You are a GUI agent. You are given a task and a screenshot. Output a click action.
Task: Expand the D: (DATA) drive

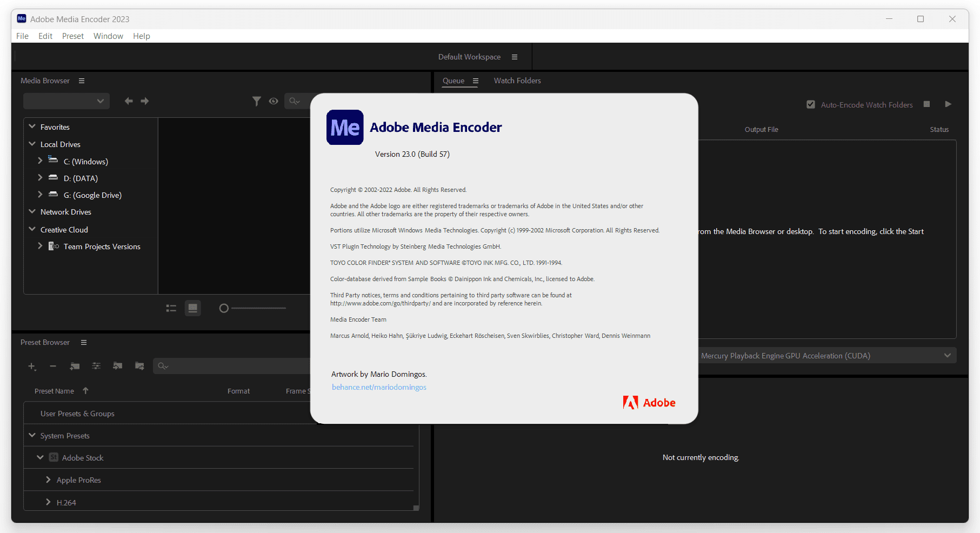(x=40, y=177)
